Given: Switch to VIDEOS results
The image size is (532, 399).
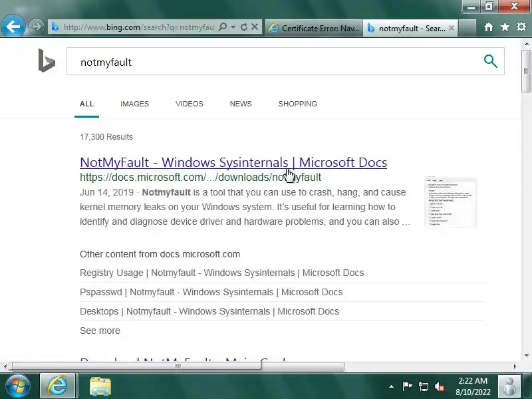Looking at the screenshot, I should (190, 104).
